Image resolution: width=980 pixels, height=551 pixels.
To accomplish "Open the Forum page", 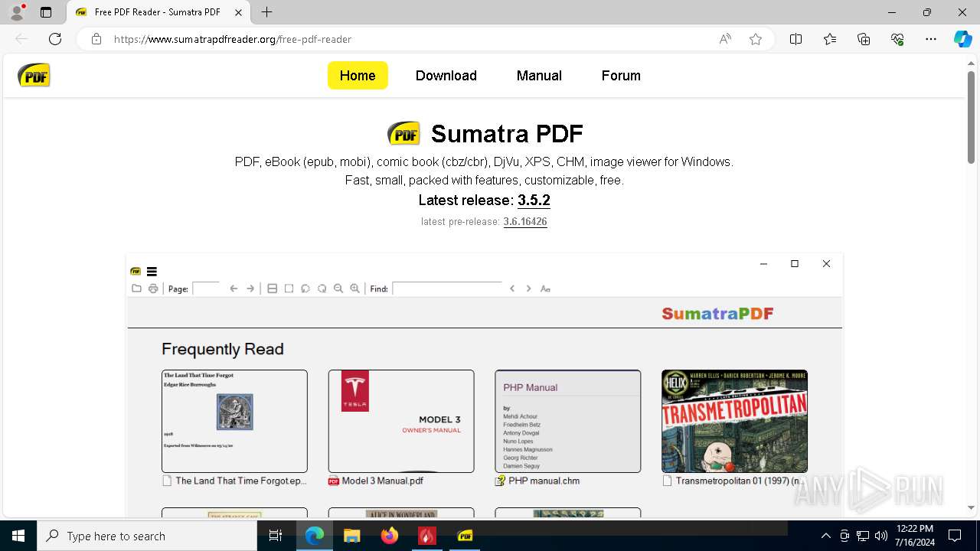I will (x=621, y=76).
